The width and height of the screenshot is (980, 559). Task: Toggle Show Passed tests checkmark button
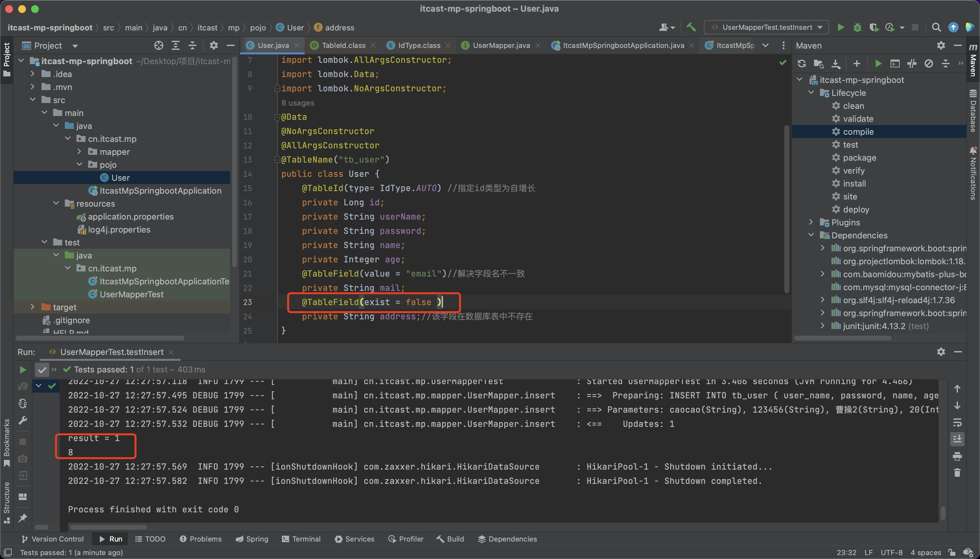click(x=42, y=370)
